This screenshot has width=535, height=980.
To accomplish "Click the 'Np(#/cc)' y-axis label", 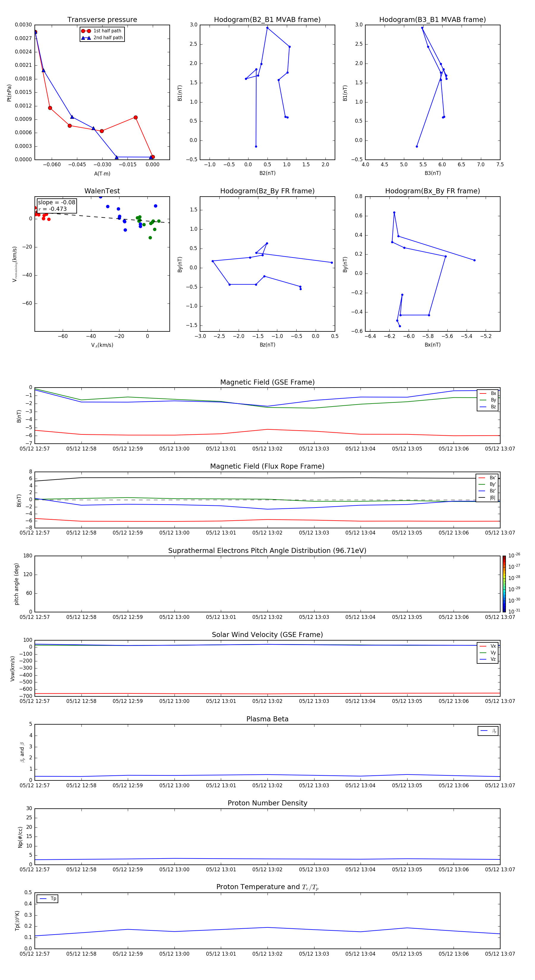I will point(20,837).
